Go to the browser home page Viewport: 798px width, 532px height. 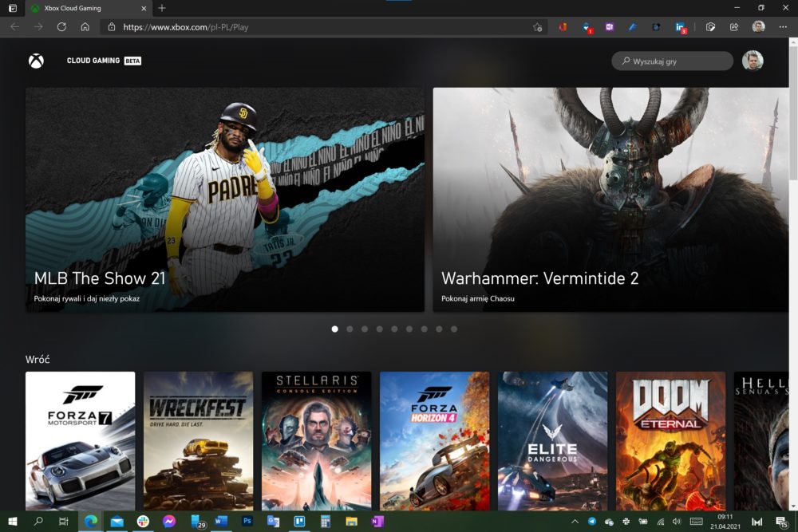(85, 27)
